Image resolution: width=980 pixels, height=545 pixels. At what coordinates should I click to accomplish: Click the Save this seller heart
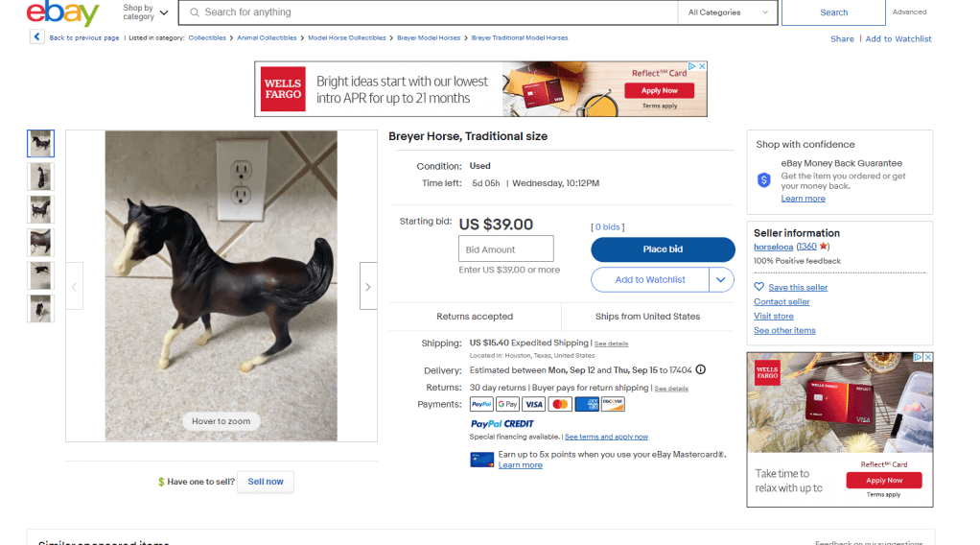click(759, 287)
